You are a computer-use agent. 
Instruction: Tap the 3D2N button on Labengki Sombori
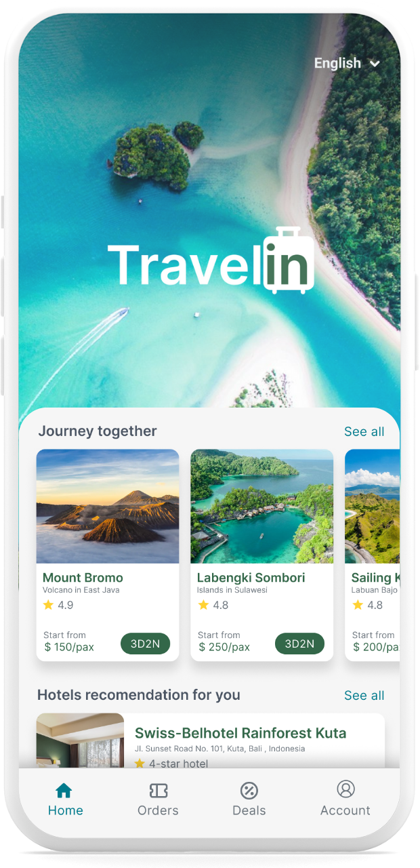point(299,644)
